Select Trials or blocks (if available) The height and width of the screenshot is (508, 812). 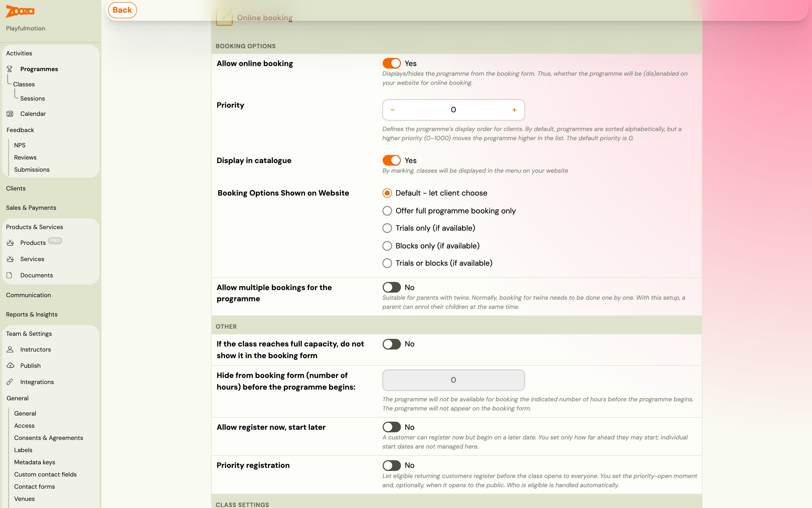(387, 263)
